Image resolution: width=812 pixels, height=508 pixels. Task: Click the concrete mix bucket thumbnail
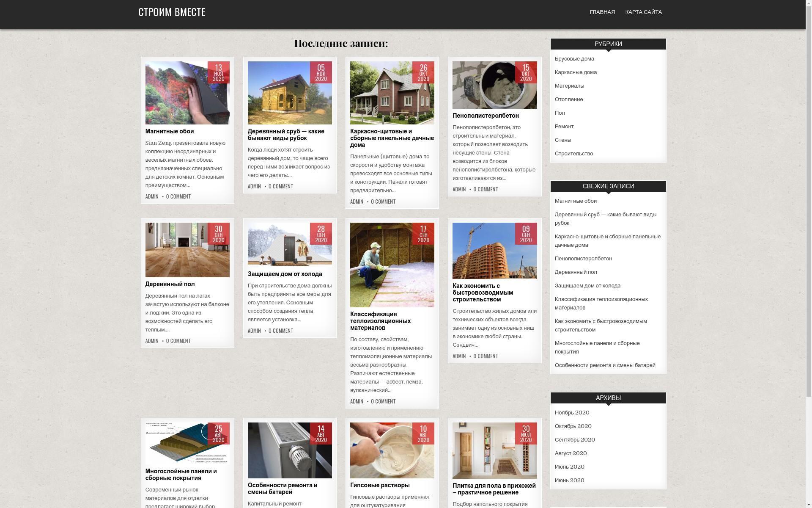point(494,85)
